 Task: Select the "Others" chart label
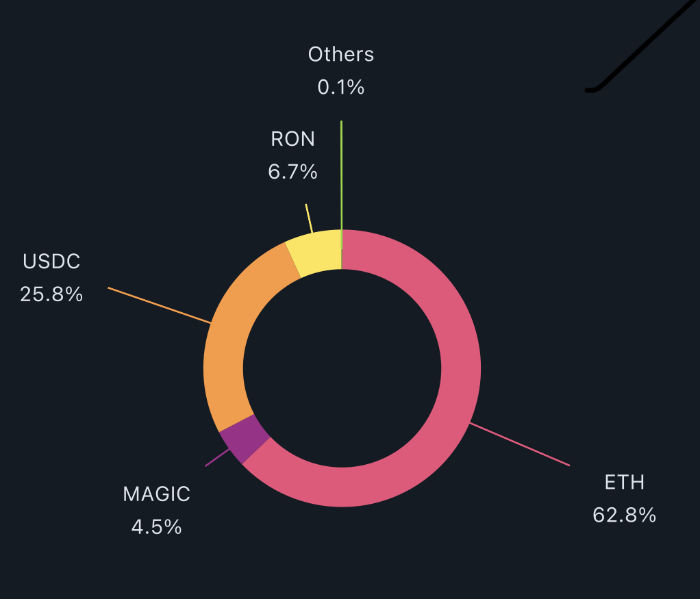(x=341, y=55)
